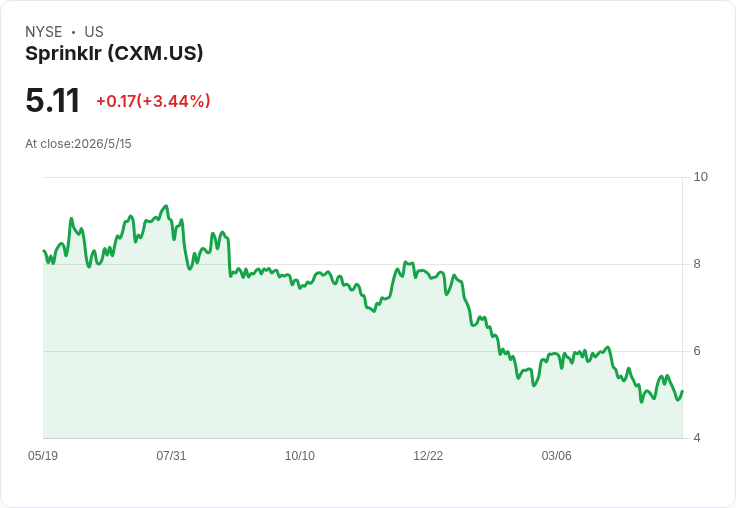
Task: Click the At close:2026/5/15 date text
Action: pos(78,144)
